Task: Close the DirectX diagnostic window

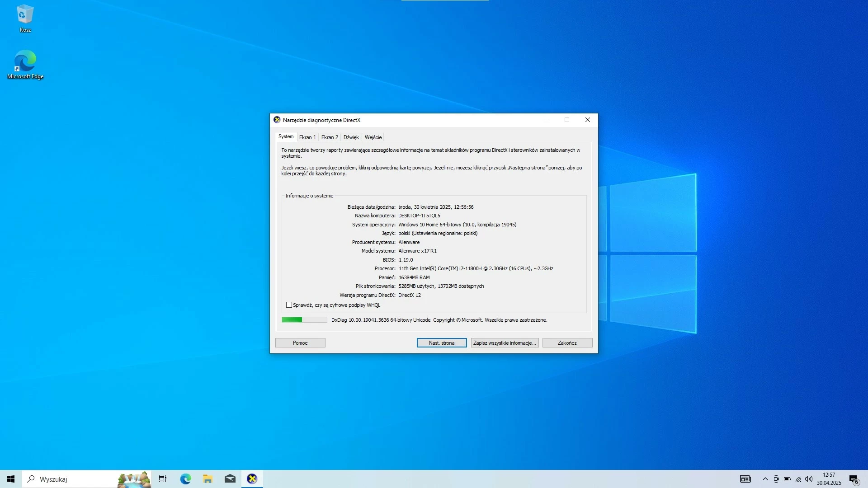Action: click(x=588, y=120)
